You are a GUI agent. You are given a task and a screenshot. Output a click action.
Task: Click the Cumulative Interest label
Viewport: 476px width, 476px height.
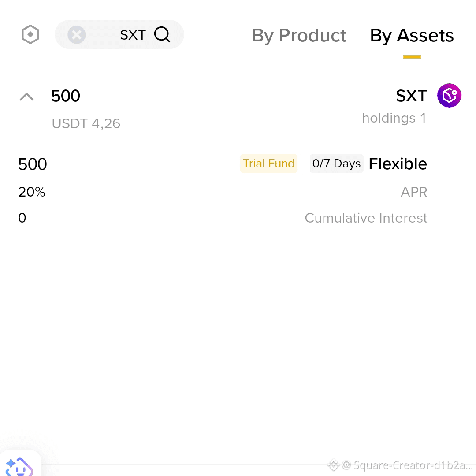(x=366, y=218)
